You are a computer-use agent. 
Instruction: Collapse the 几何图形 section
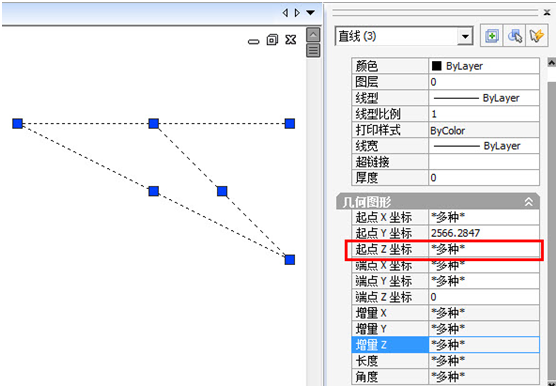pos(528,202)
